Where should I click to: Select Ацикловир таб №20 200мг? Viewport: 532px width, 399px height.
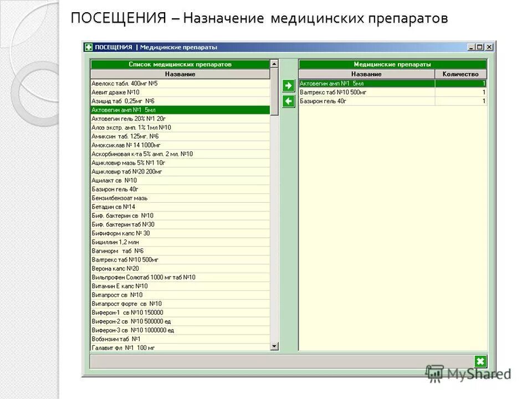coord(180,172)
